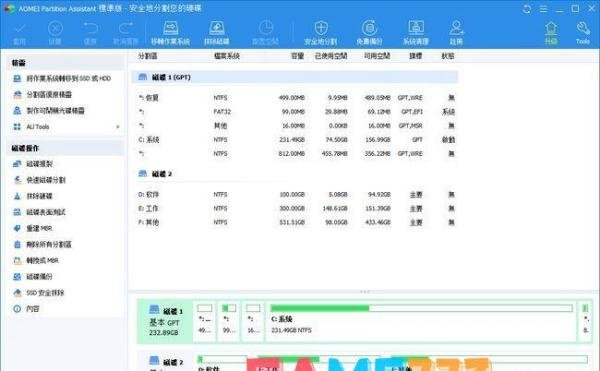Collapse the Wizards section header

pyautogui.click(x=65, y=63)
